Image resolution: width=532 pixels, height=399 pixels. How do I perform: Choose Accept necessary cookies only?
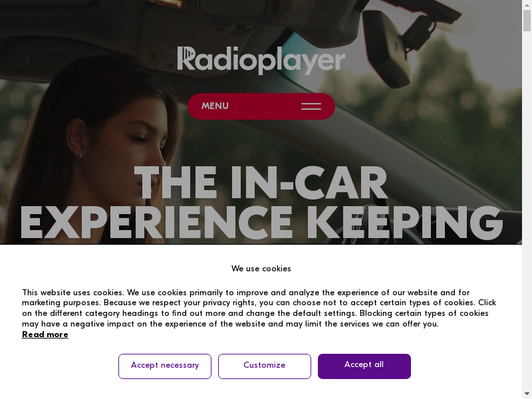point(165,366)
